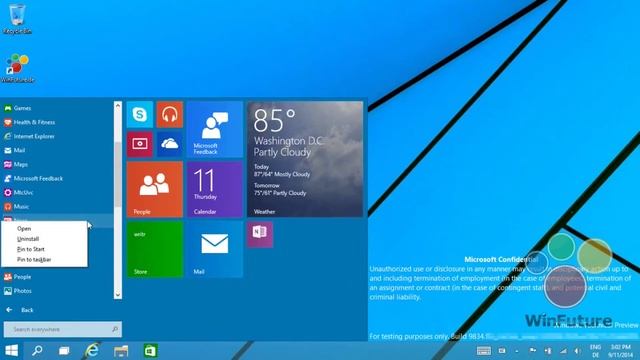Open the orange Music headphones tile
Viewport: 640px width, 360px height.
tap(169, 114)
